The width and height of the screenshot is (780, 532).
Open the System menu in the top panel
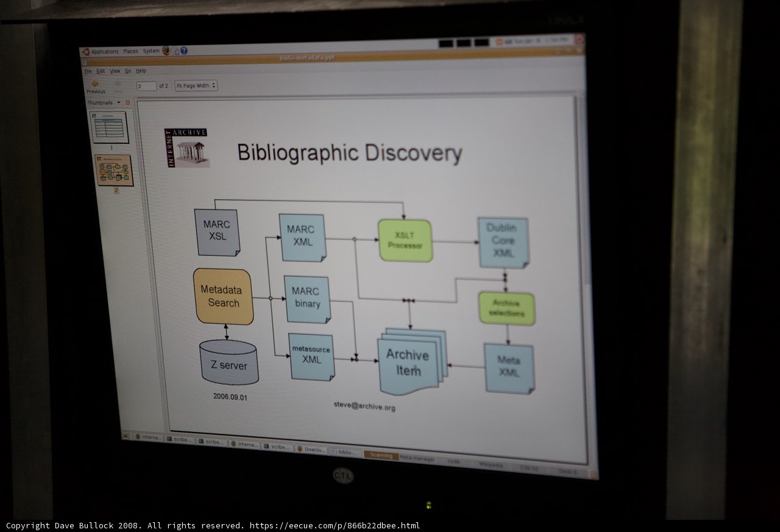click(x=151, y=51)
